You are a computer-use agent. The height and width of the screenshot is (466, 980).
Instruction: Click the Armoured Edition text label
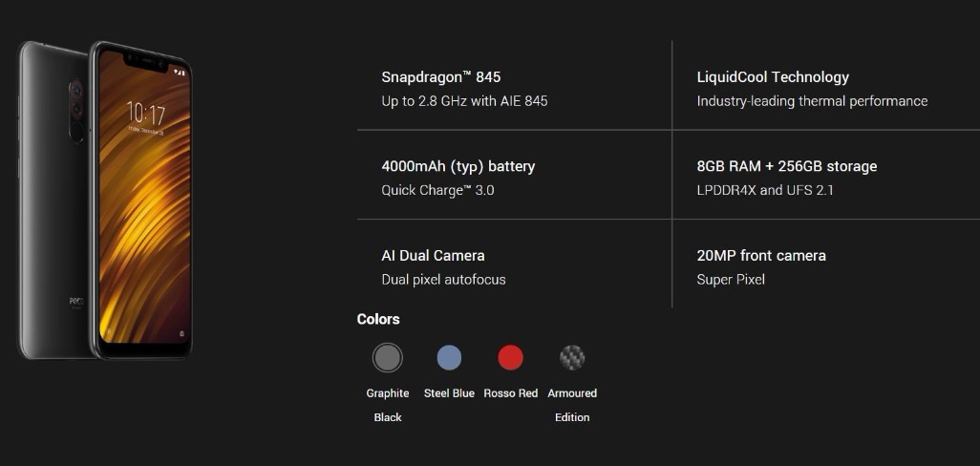(572, 405)
